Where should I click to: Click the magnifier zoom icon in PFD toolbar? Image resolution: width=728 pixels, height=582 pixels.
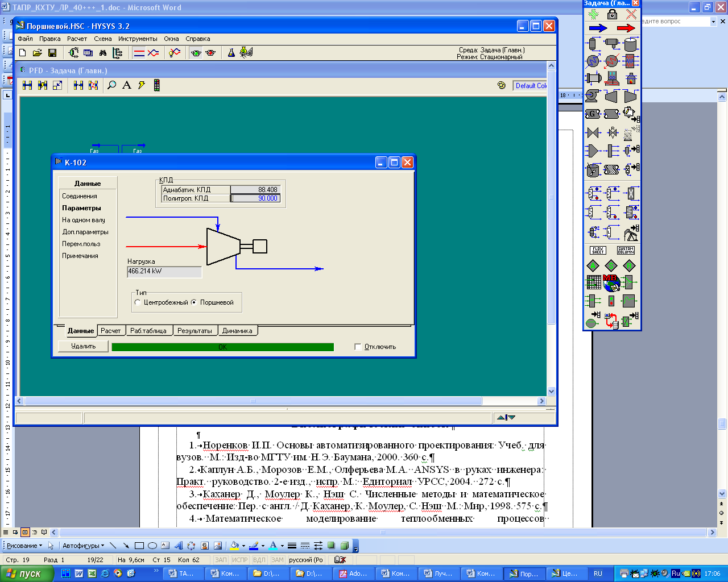(x=112, y=85)
